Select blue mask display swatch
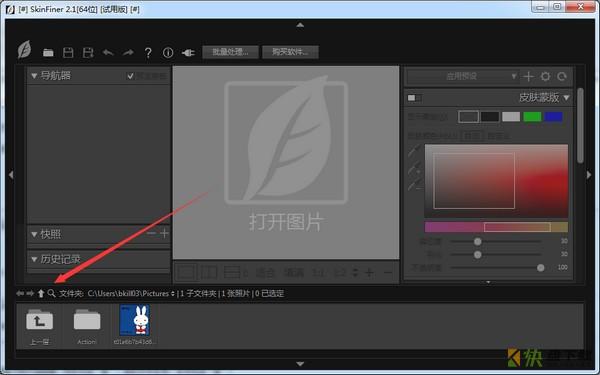Screen dimensions: 600x375 [553, 117]
